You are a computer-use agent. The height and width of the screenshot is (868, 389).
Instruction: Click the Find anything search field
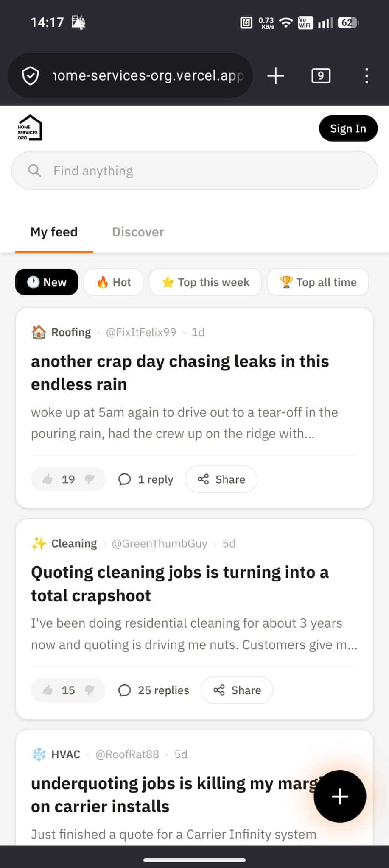coord(194,171)
